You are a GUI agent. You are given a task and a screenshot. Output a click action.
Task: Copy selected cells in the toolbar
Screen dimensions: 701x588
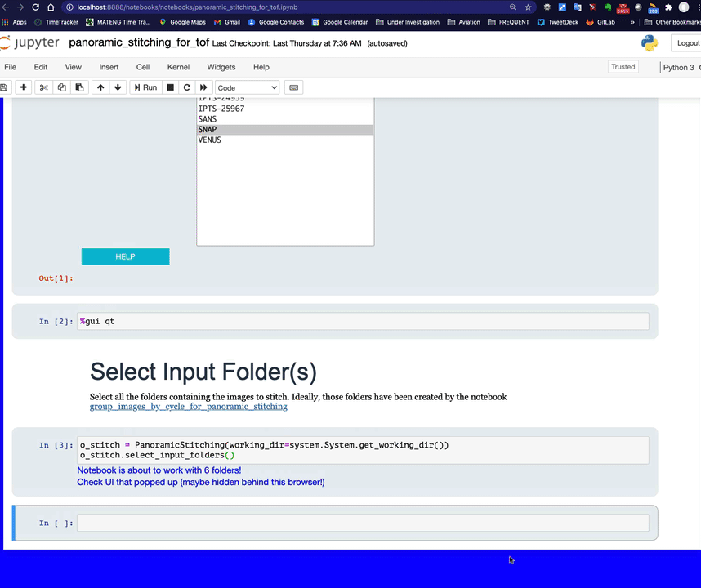tap(61, 87)
